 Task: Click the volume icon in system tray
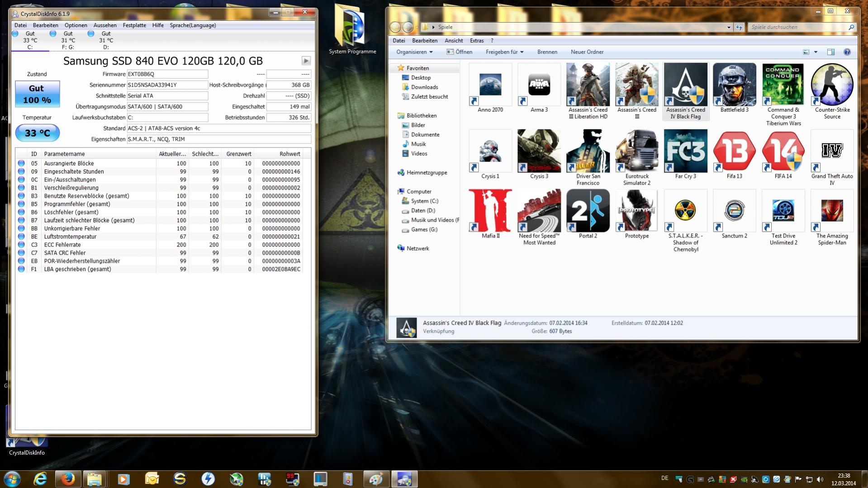click(820, 479)
